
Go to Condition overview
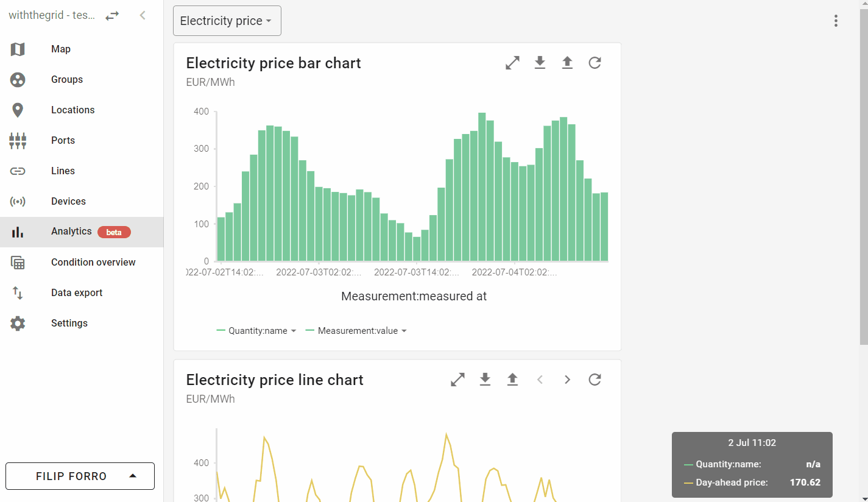click(93, 263)
